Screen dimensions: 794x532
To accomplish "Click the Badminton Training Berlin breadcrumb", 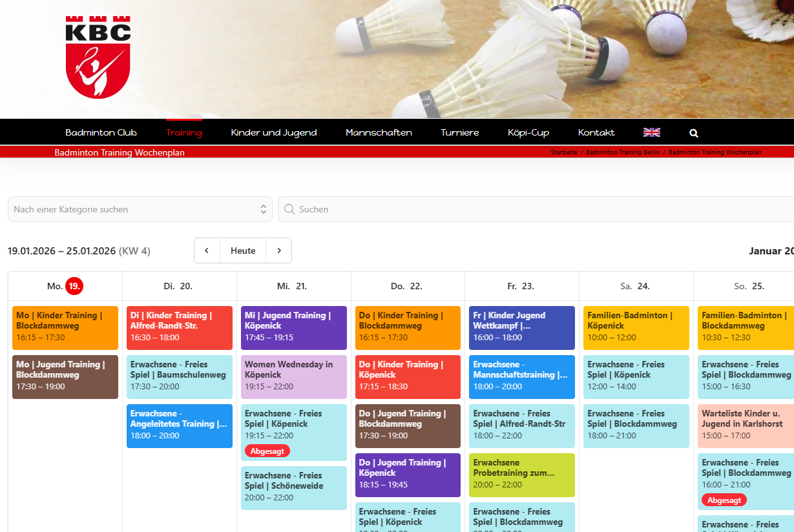I will click(x=622, y=152).
